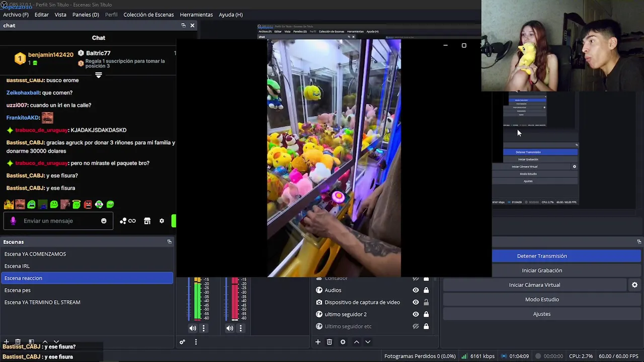Open the Paneles menu
This screenshot has width=644, height=362.
[86, 15]
